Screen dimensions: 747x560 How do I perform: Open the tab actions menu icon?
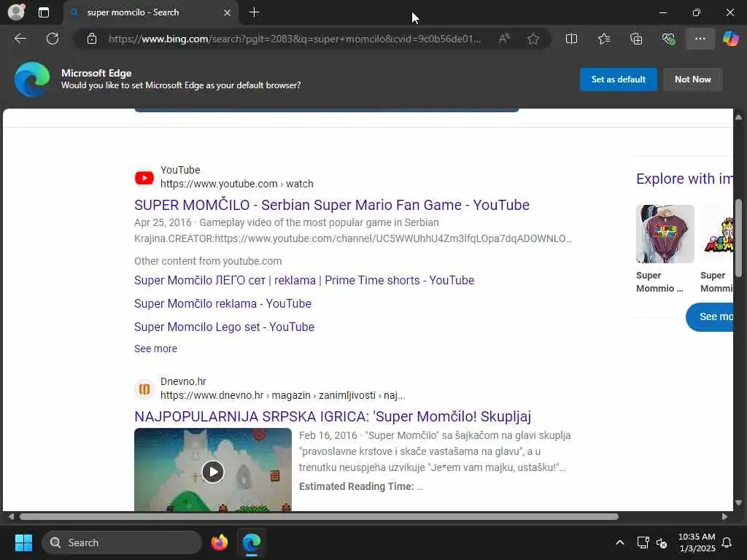click(x=44, y=12)
